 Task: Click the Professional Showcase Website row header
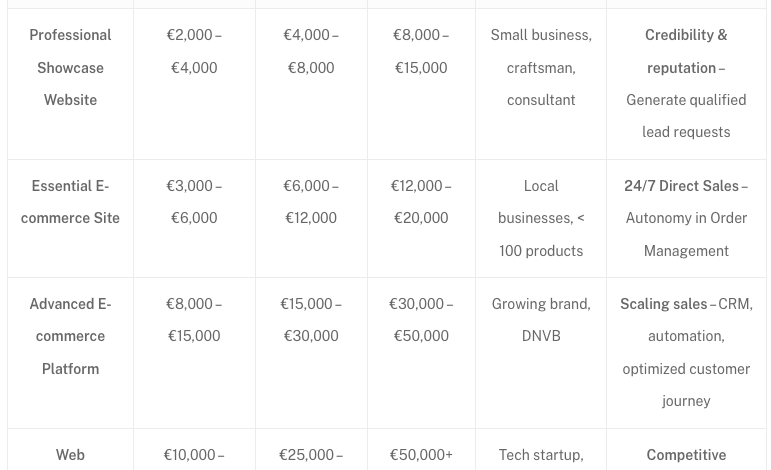70,68
